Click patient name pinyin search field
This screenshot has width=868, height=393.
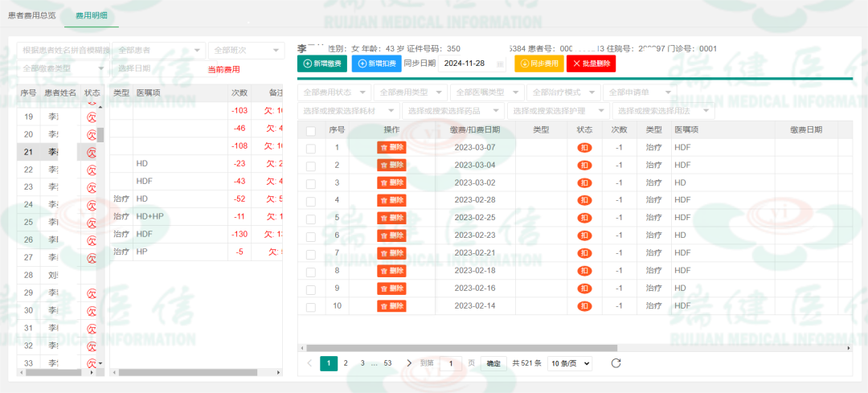click(x=63, y=51)
